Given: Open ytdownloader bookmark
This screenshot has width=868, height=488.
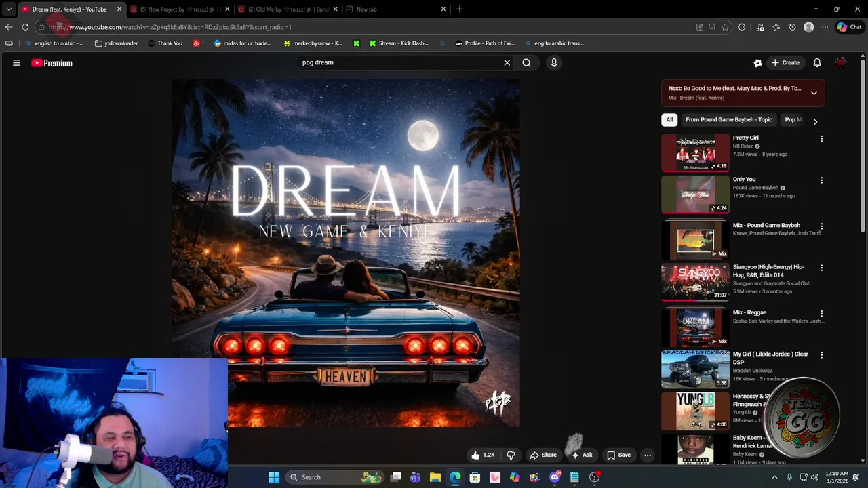Looking at the screenshot, I should (116, 43).
